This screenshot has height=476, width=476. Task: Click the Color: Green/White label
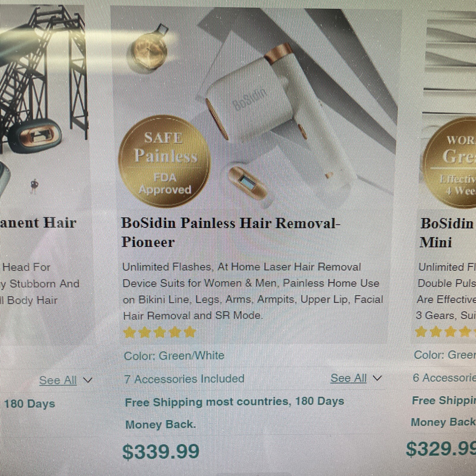pos(174,356)
